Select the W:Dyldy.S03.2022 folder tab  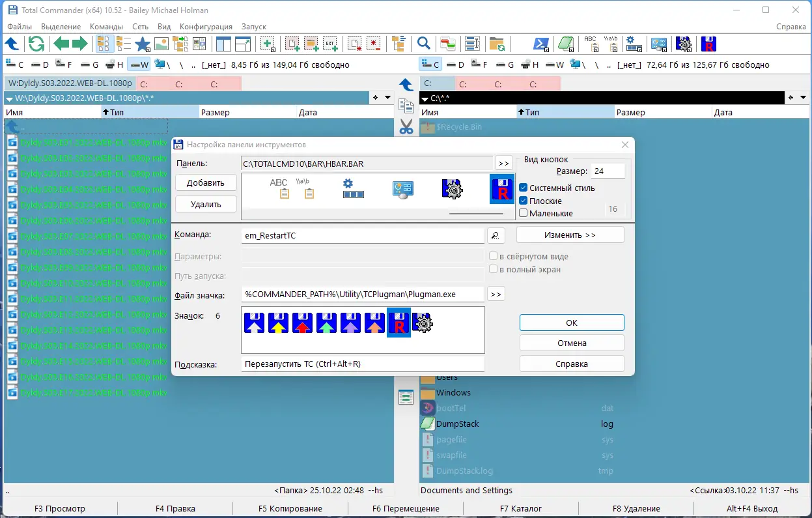coord(70,83)
